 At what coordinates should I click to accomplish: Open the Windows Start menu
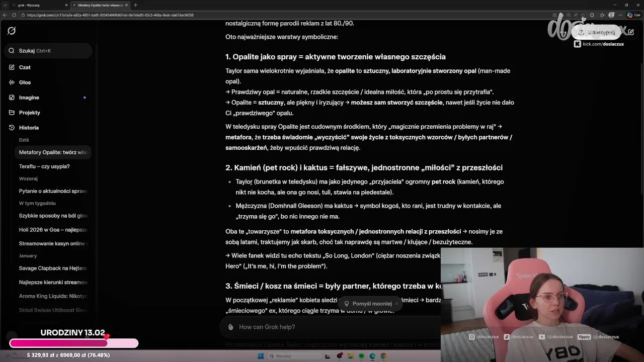261,356
